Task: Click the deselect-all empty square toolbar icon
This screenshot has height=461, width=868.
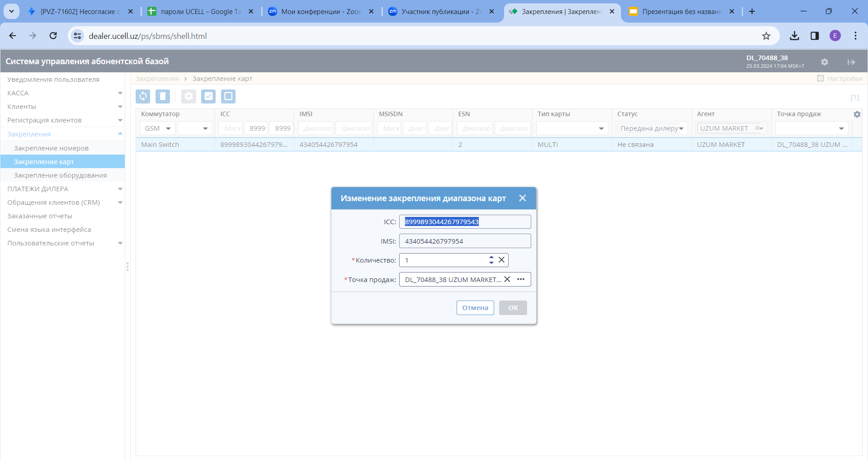Action: (228, 96)
